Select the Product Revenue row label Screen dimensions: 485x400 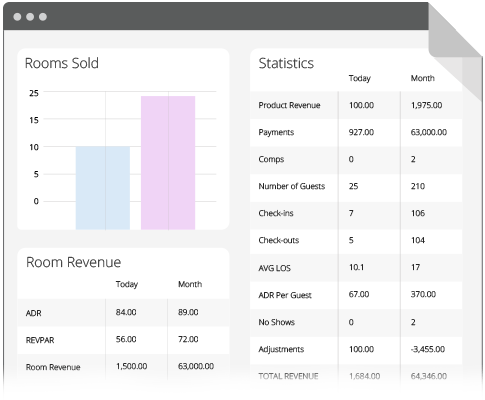(x=289, y=105)
